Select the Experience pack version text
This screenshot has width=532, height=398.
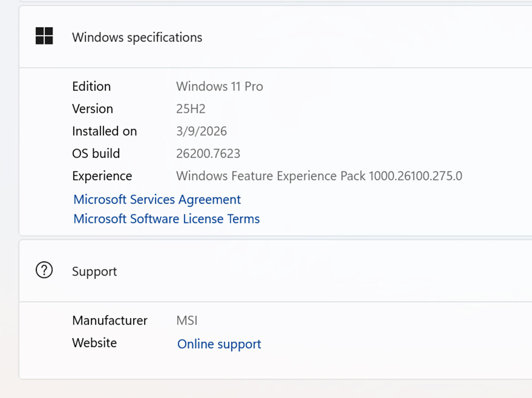pos(319,176)
